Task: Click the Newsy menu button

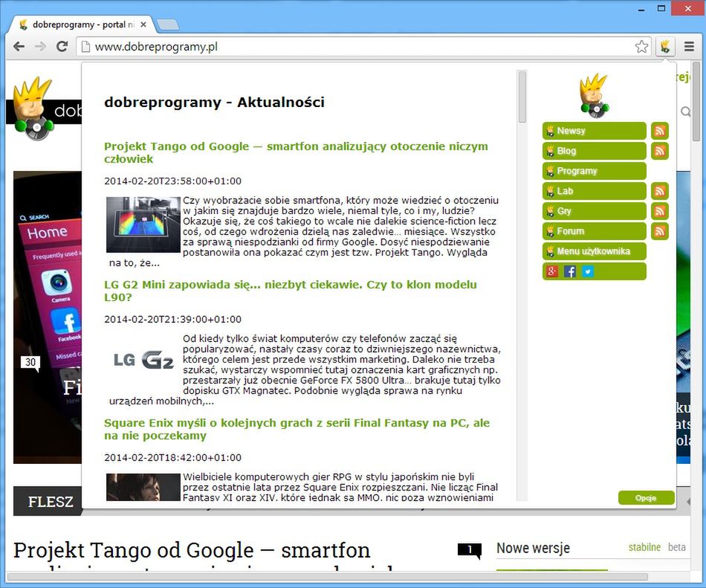Action: 595,131
